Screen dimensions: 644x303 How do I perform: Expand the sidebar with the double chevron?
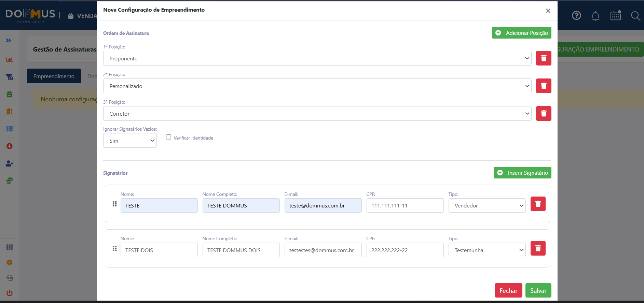pyautogui.click(x=9, y=40)
